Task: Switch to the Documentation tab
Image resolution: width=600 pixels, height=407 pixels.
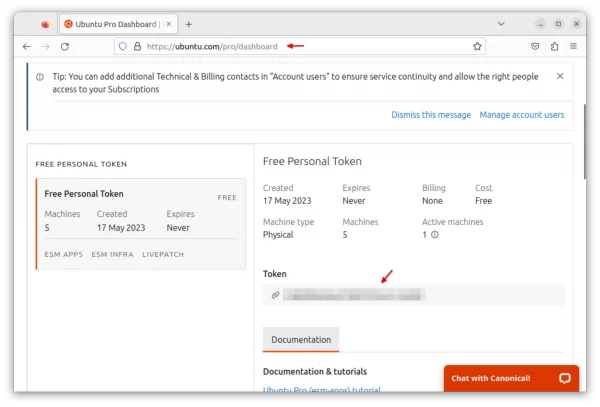Action: (301, 340)
